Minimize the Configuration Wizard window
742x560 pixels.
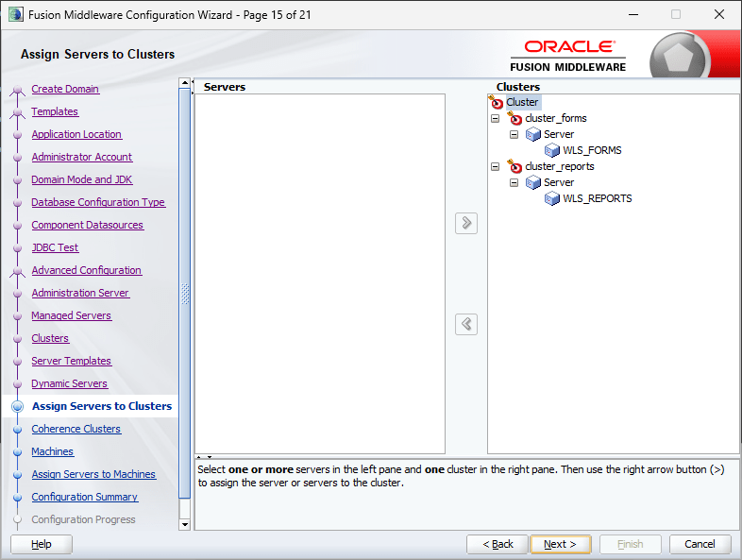[x=633, y=14]
